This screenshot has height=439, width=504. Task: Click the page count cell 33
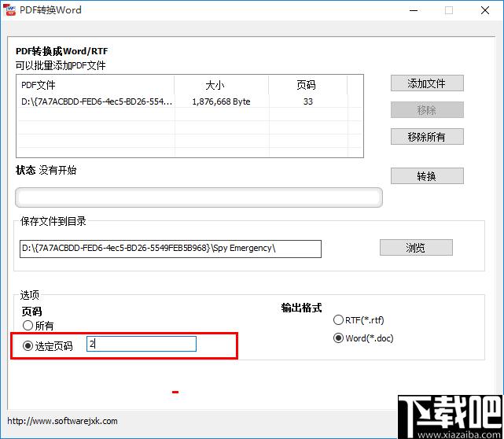click(x=308, y=101)
